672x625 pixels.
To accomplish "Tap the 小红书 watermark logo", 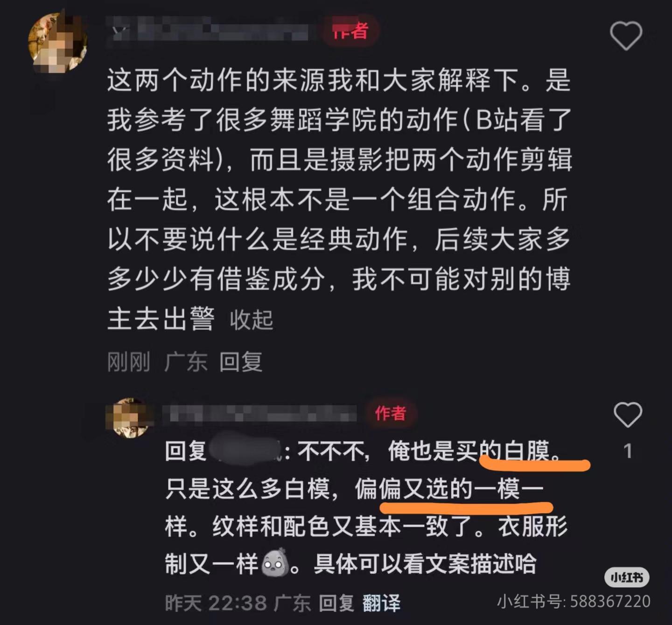I will click(x=627, y=577).
